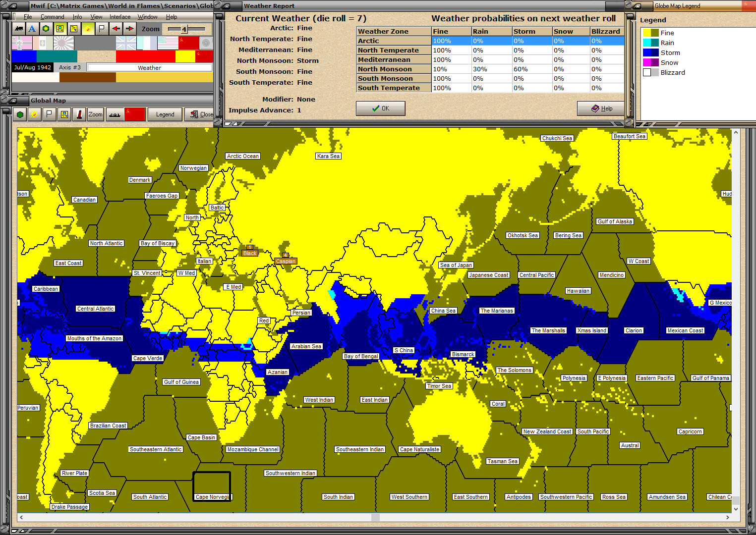
Task: Click the red marker icon in Global Map toolbar
Action: pos(79,114)
